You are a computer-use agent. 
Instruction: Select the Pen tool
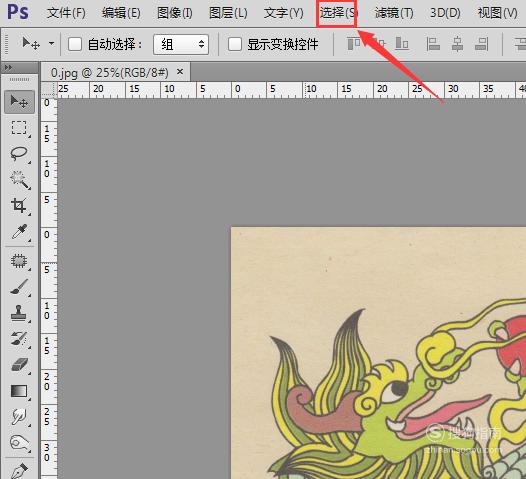(19, 470)
